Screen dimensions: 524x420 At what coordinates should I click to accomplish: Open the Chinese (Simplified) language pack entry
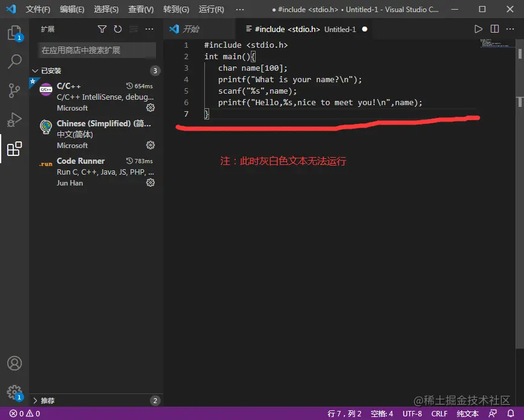[96, 134]
